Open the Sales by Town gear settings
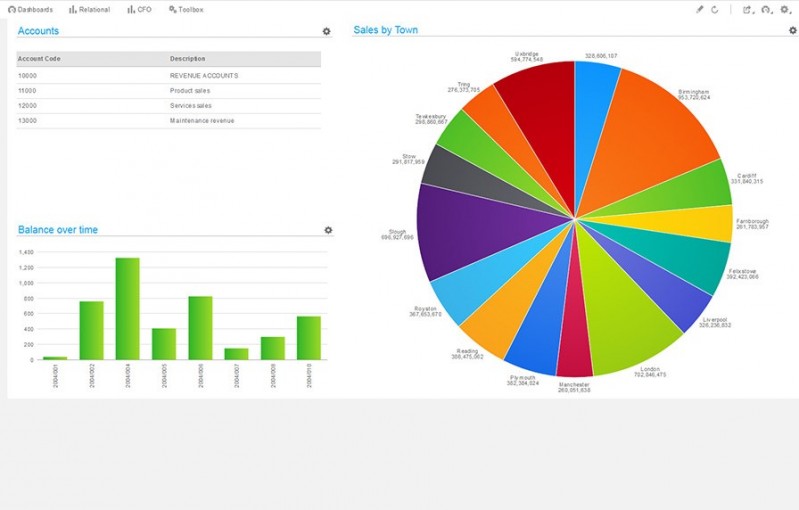Viewport: 799px width, 510px height. [x=793, y=31]
